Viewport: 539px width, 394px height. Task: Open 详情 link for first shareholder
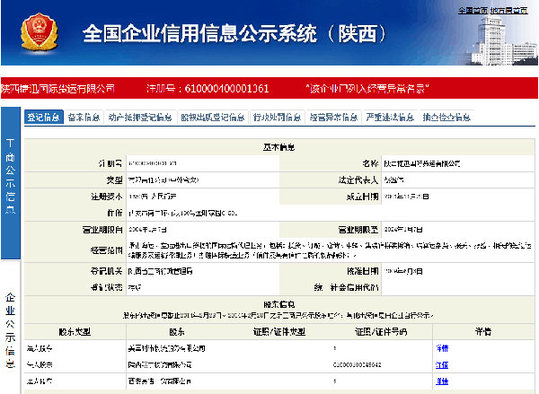tap(442, 348)
